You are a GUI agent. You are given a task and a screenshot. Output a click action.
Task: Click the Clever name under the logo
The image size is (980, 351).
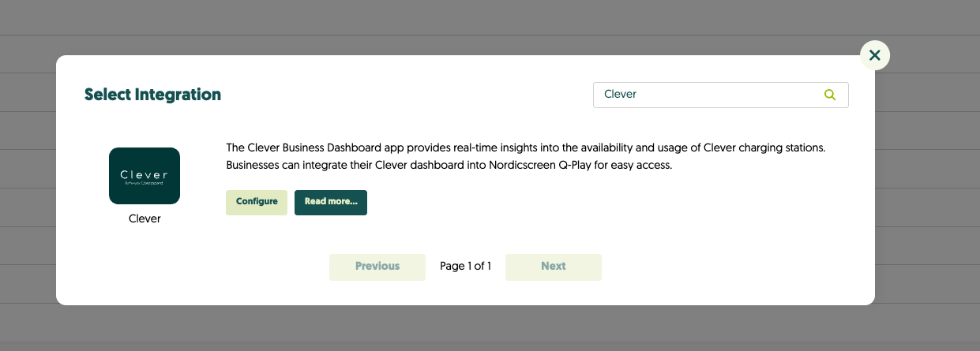pos(145,218)
